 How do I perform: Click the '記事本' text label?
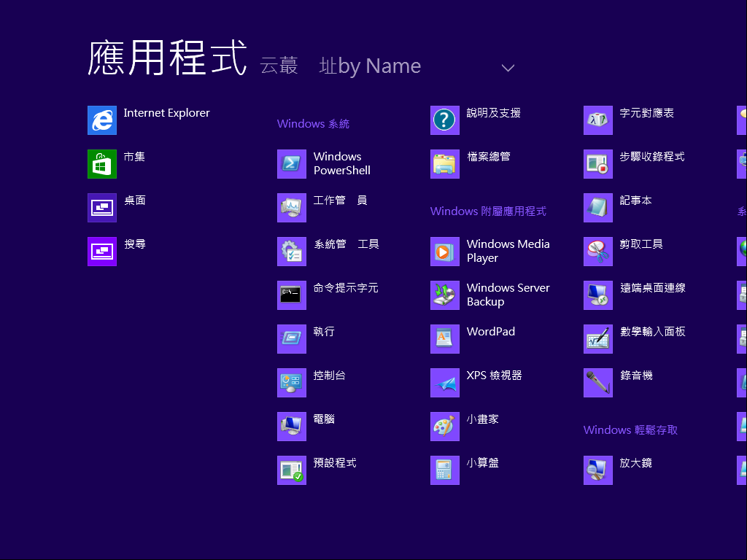click(636, 201)
